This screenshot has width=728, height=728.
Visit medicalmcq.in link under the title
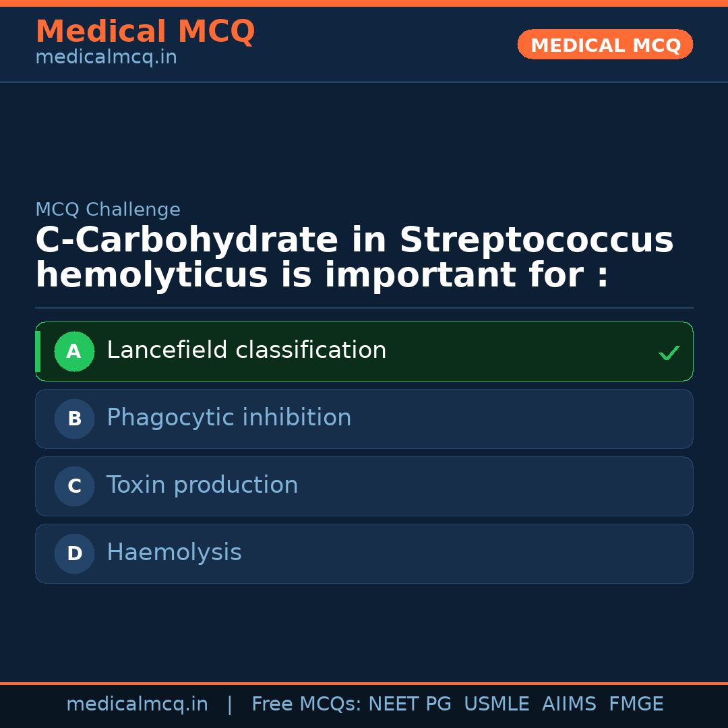(106, 58)
